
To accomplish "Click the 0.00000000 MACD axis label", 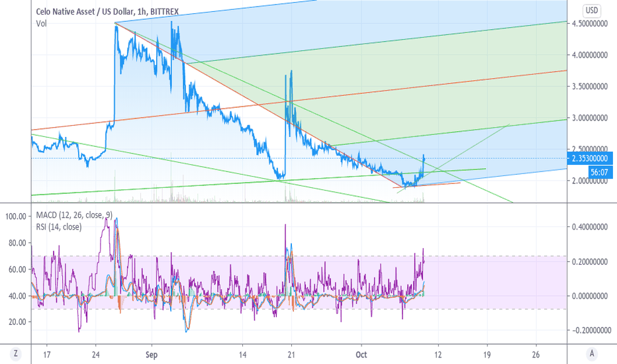I will (590, 296).
